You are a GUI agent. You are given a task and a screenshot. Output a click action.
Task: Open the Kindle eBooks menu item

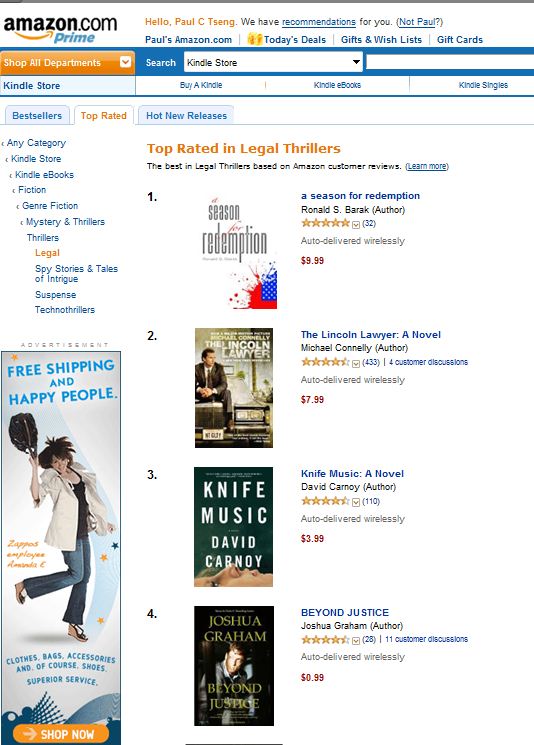(x=337, y=85)
